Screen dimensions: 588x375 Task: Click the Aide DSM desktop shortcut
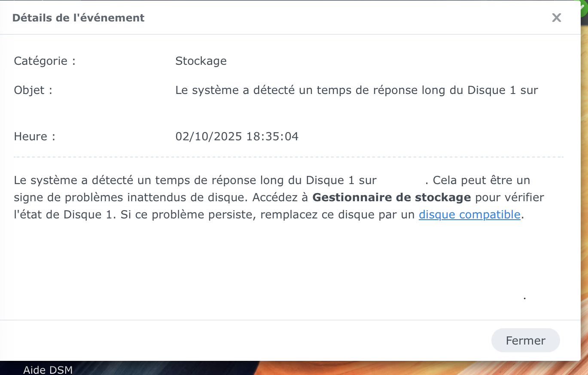tap(48, 370)
